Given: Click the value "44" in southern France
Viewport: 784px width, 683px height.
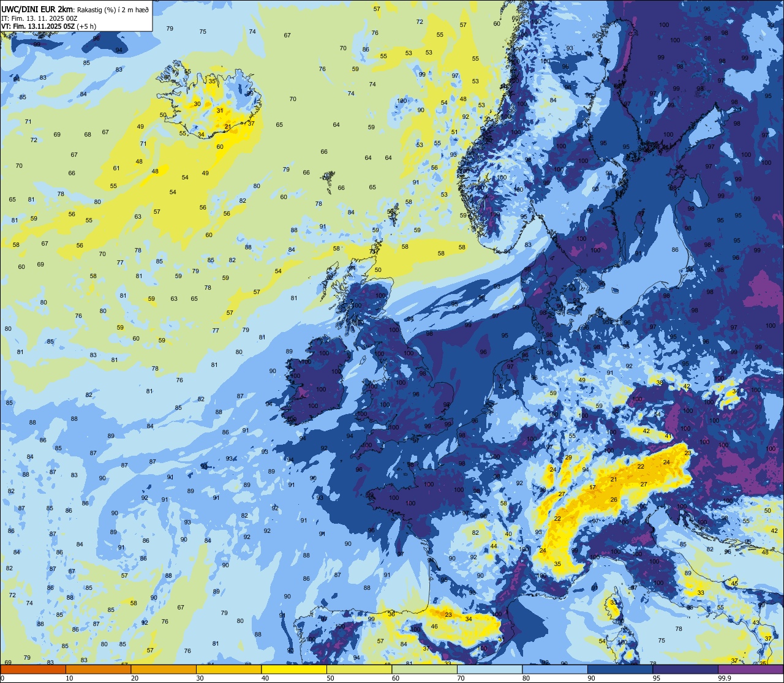Looking at the screenshot, I should [x=494, y=546].
